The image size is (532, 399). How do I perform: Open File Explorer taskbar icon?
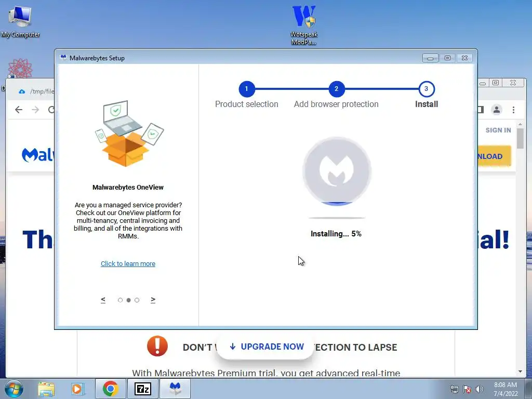[x=46, y=389]
